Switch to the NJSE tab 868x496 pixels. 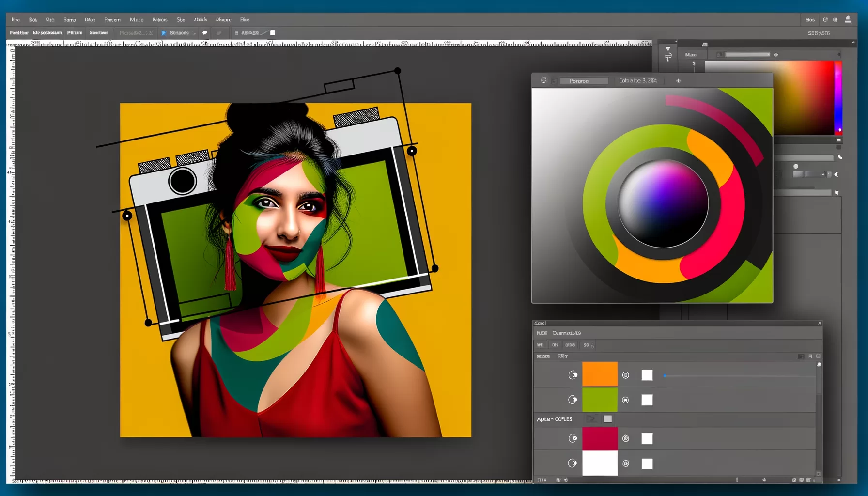542,333
